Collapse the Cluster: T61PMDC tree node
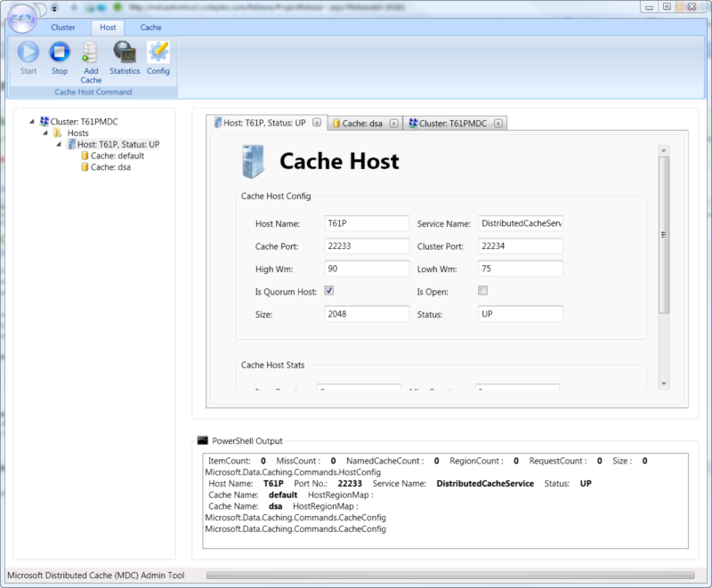Screen dimensions: 712x588 tap(31, 122)
